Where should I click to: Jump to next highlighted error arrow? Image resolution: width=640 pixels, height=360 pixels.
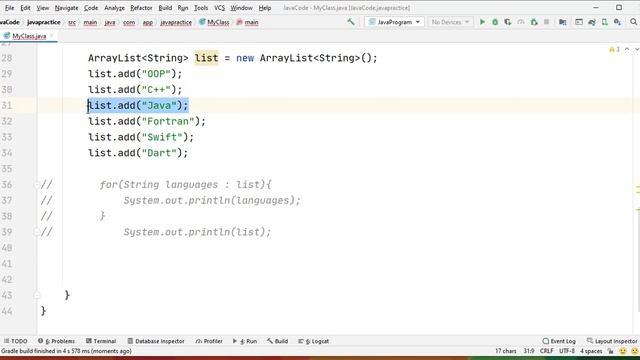(x=636, y=49)
